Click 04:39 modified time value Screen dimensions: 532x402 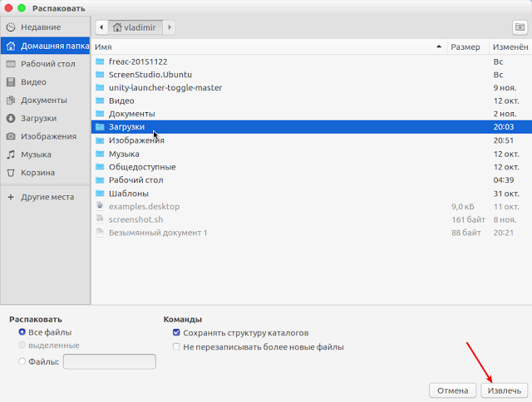tap(504, 180)
